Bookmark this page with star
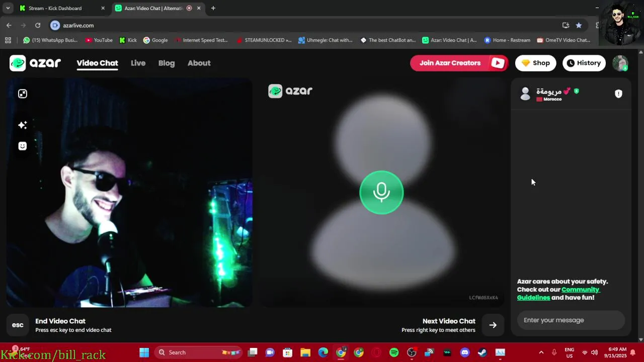644x362 pixels. pyautogui.click(x=579, y=25)
